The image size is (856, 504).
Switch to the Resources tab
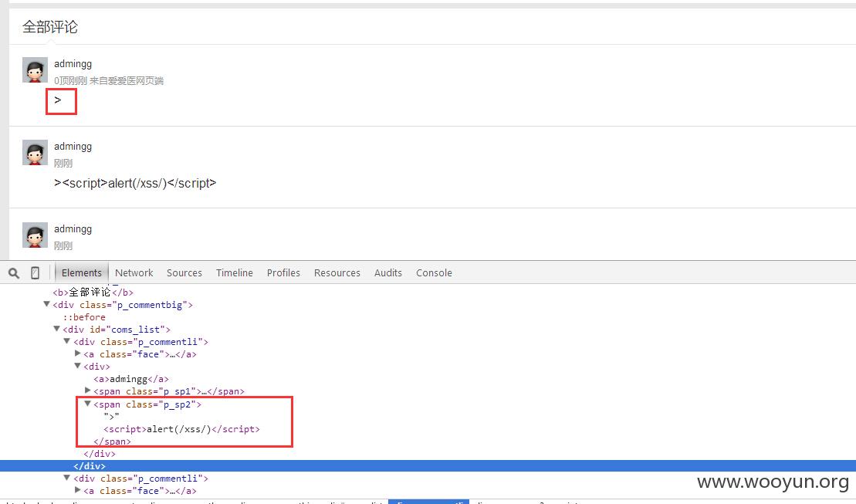(337, 273)
